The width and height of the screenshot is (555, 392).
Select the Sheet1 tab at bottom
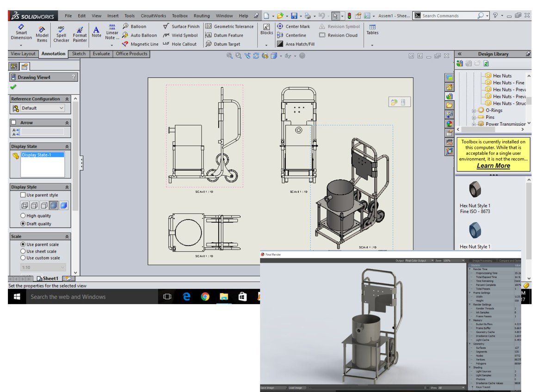click(48, 279)
